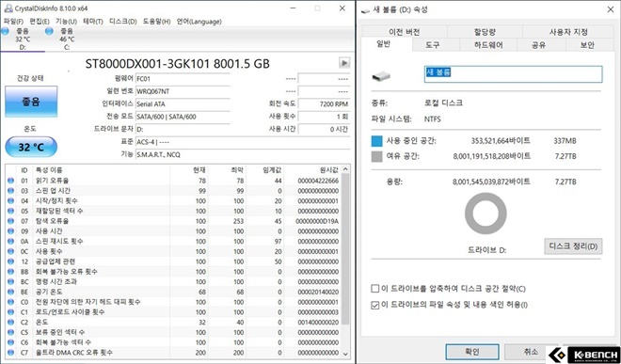Click the 32 °C temperature badge

point(31,147)
